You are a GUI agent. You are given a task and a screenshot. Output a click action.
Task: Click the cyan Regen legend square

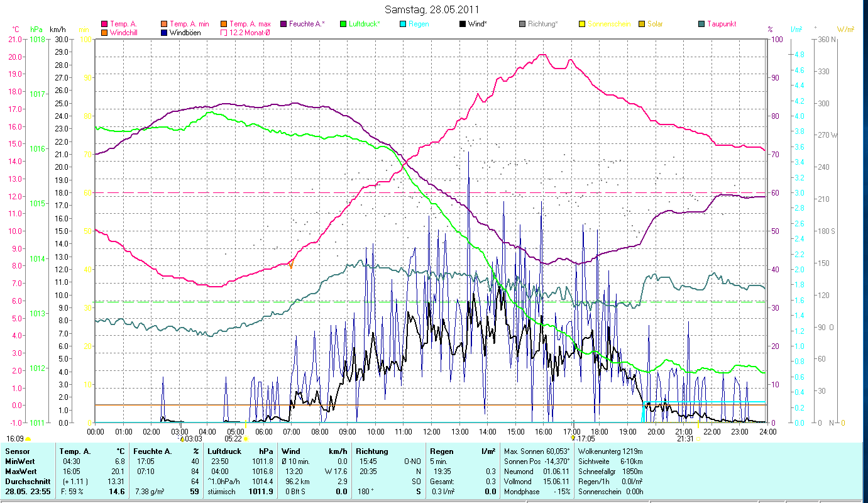pyautogui.click(x=403, y=24)
